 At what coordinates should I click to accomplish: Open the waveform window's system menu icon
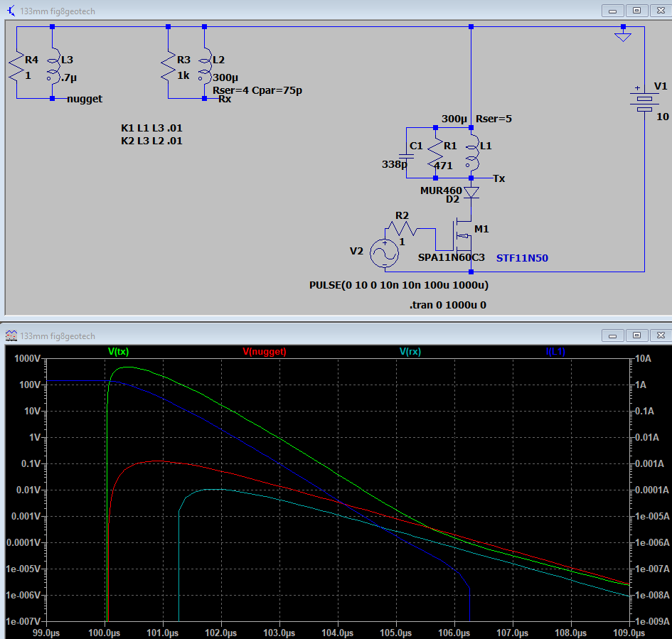11,334
